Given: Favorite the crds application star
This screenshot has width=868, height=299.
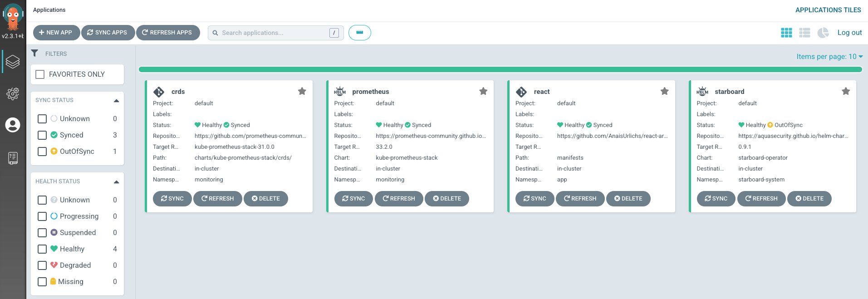Looking at the screenshot, I should coord(302,91).
